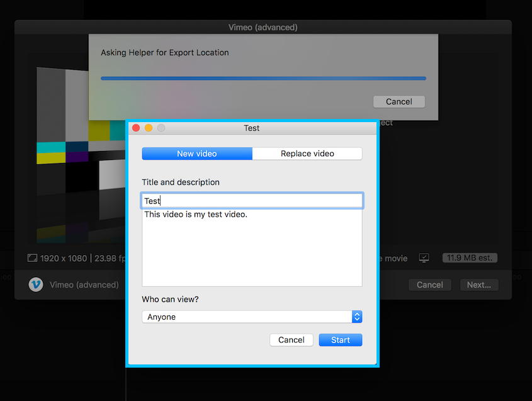Click Next in the share window
Image resolution: width=532 pixels, height=401 pixels.
[478, 285]
